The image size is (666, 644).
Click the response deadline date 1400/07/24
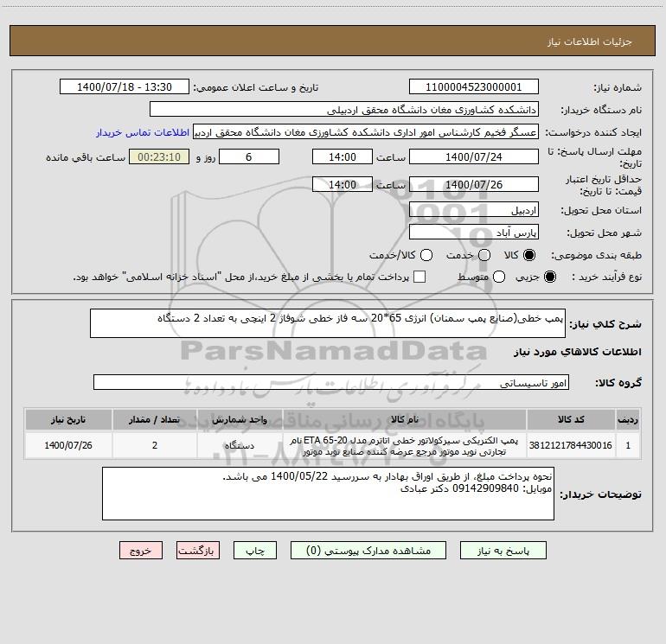(x=474, y=156)
